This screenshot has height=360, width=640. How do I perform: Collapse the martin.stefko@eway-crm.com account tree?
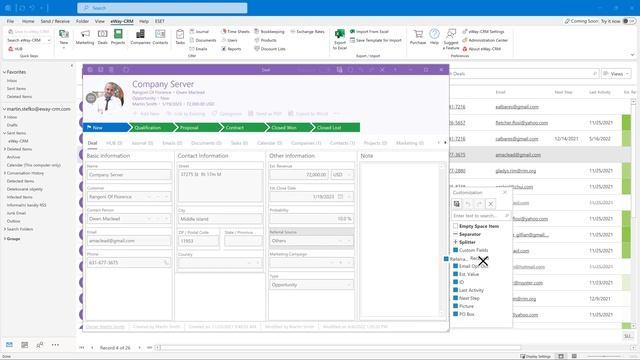click(x=4, y=109)
